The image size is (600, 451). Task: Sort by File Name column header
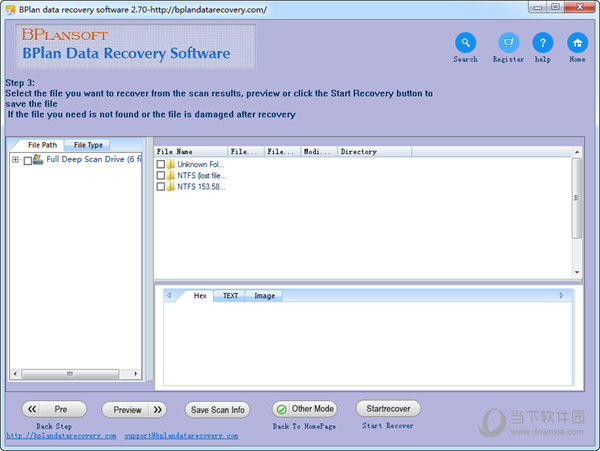pos(191,152)
